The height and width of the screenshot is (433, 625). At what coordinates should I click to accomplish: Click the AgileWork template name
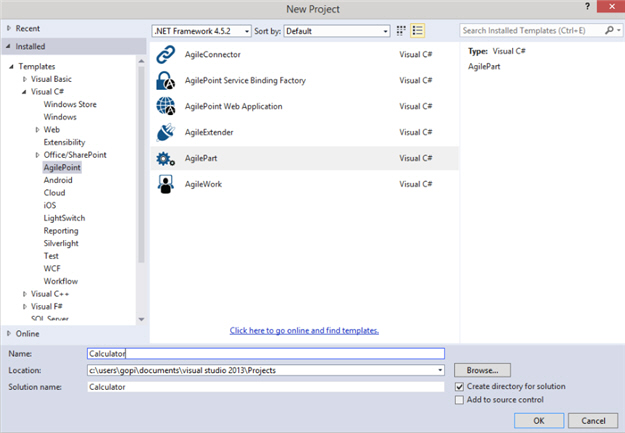pos(203,184)
